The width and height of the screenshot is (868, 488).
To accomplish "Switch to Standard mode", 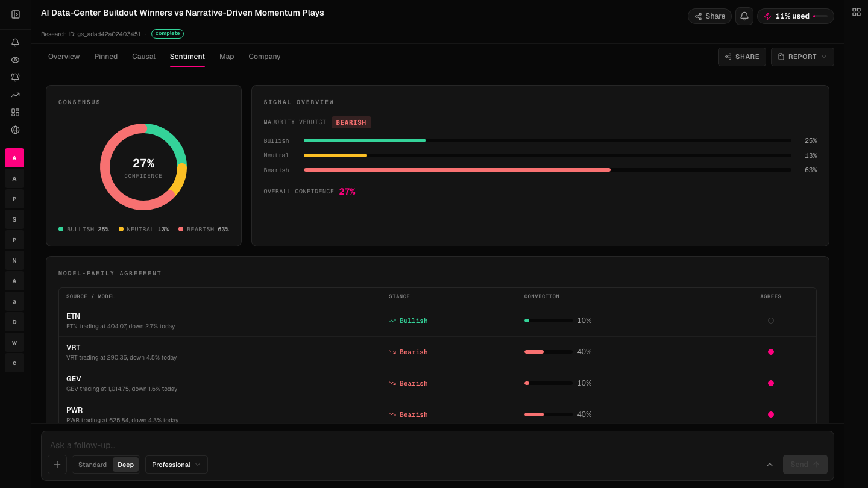I will pos(92,465).
